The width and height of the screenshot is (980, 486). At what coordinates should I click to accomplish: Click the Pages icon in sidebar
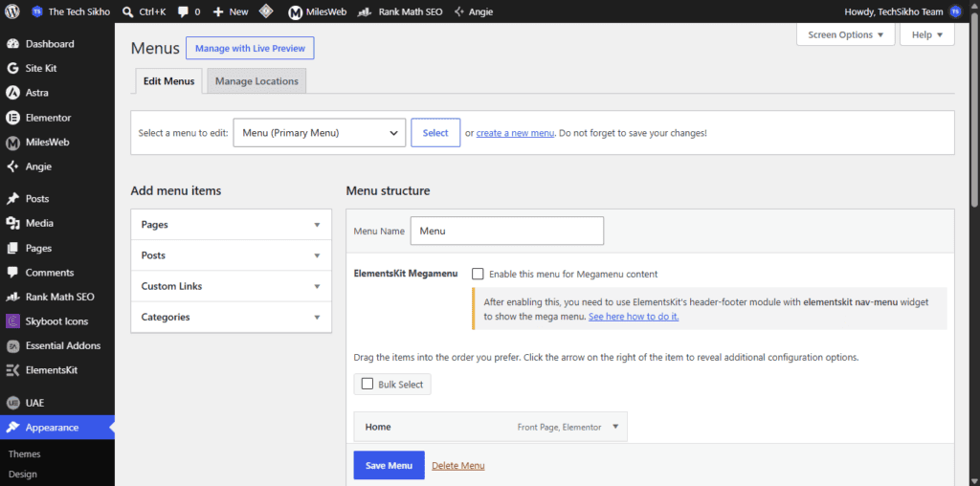(12, 248)
